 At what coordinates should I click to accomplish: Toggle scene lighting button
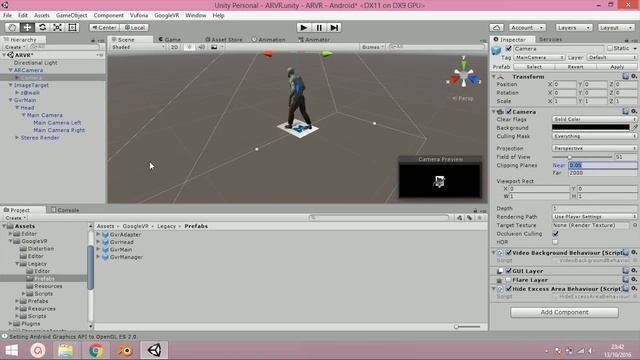click(x=189, y=47)
